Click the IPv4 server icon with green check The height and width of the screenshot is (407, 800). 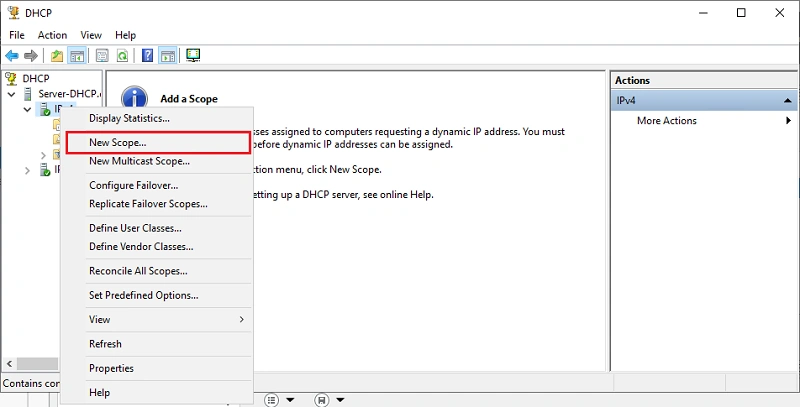[45, 109]
